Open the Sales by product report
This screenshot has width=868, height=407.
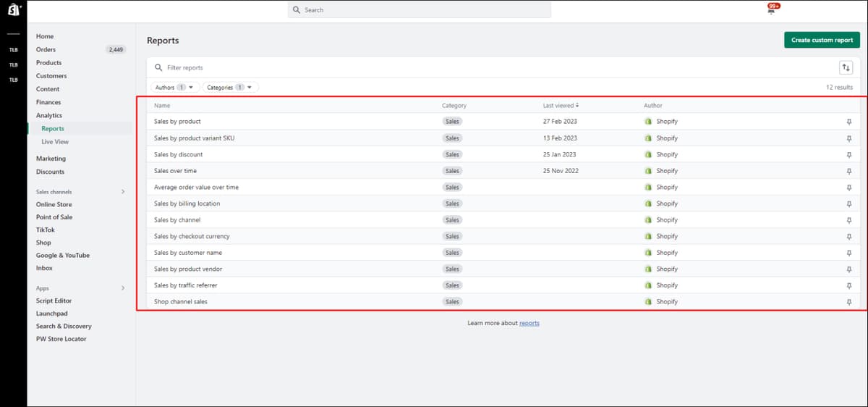[177, 122]
